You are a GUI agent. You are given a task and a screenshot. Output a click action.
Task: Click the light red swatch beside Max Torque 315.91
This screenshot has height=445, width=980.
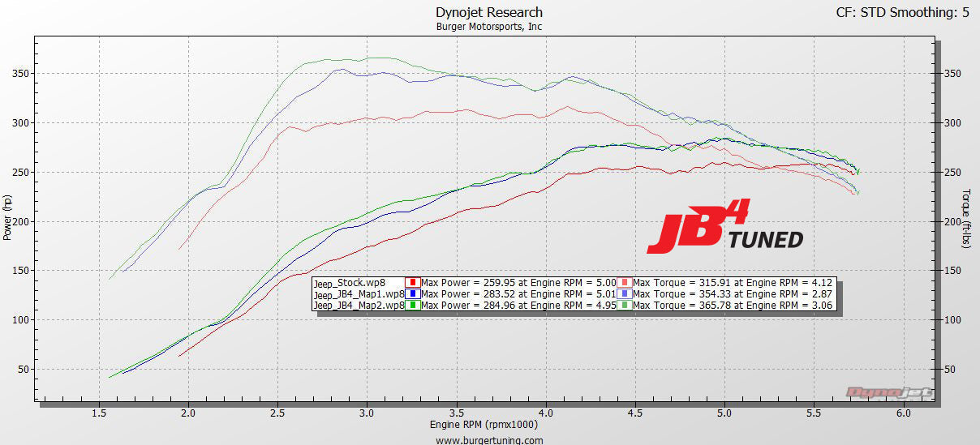[624, 284]
